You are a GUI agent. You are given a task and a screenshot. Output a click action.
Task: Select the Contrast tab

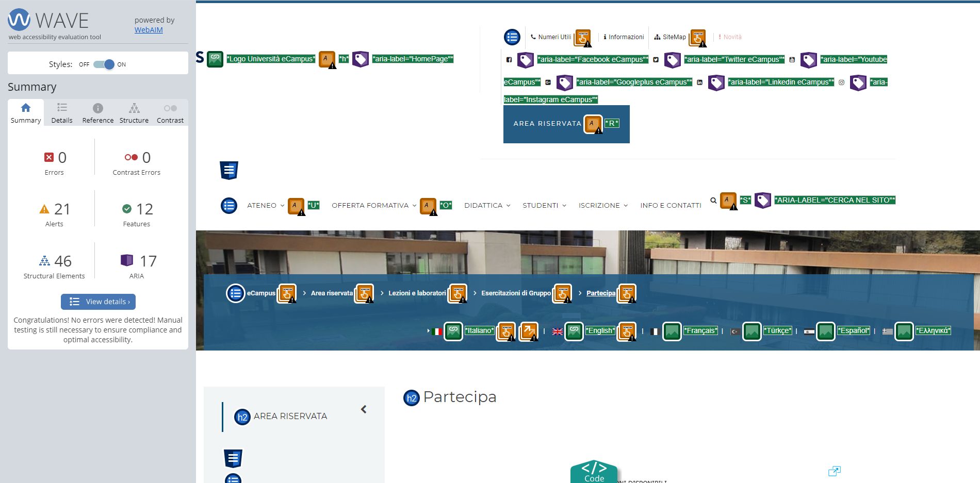[x=170, y=113]
